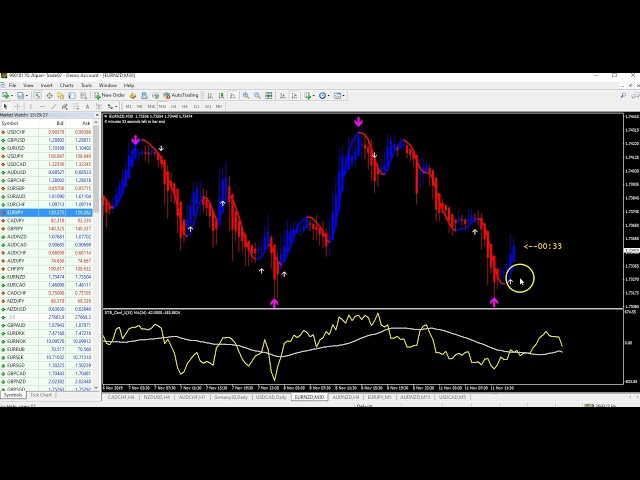Select the draw trendline tool
Screen dimensions: 640x480
coord(53,106)
